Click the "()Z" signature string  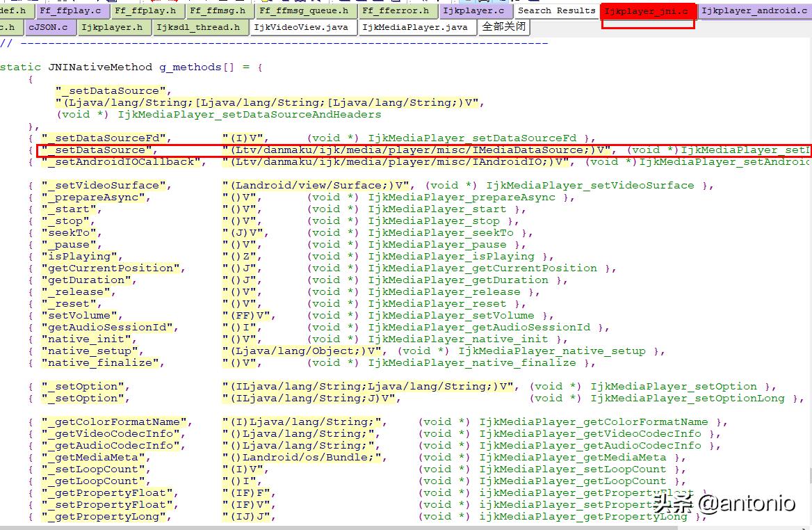tap(239, 257)
